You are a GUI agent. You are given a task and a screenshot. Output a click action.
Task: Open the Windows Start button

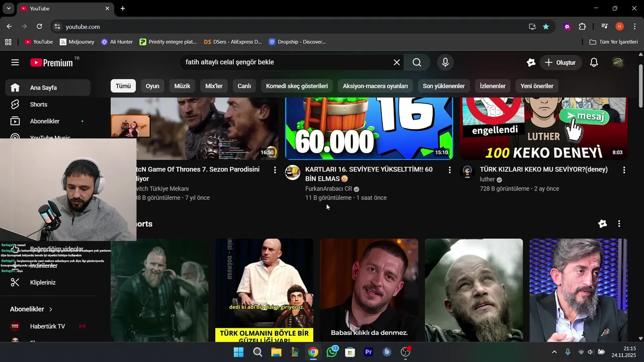[x=238, y=352]
